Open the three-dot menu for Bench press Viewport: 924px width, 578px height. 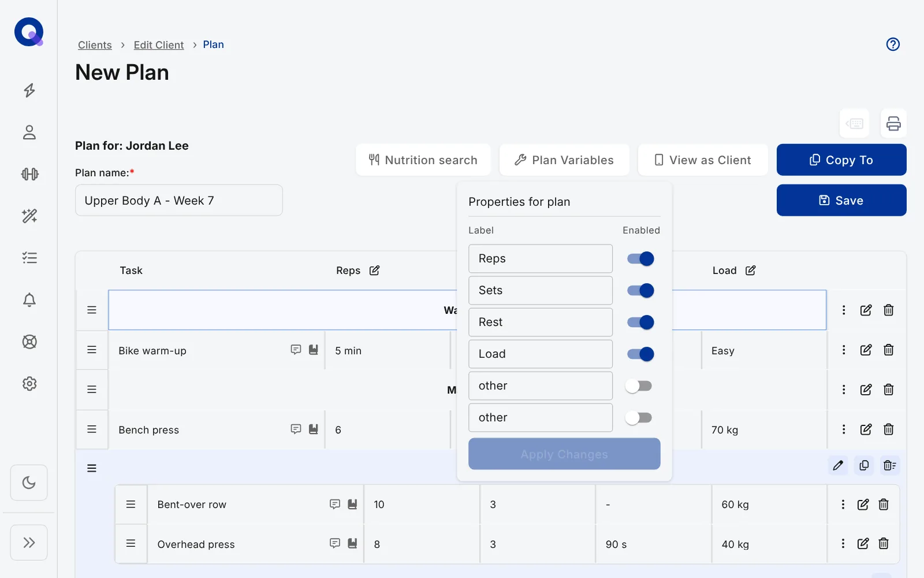844,429
